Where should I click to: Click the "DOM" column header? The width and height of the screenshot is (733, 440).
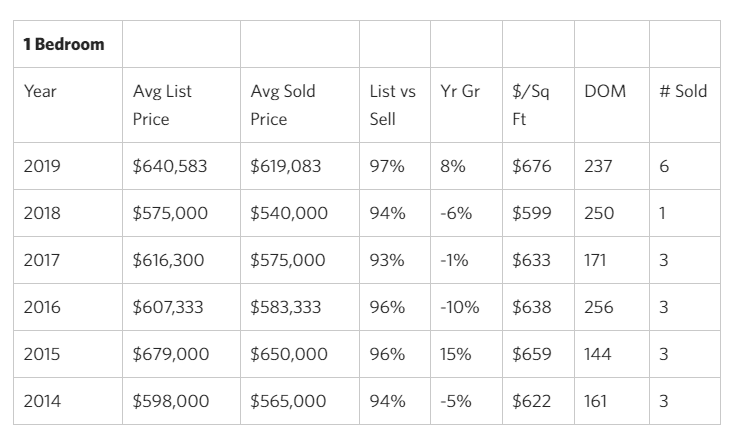click(x=605, y=91)
